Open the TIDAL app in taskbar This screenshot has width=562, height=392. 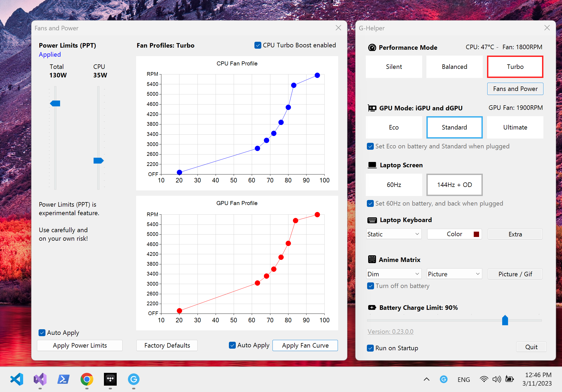[x=110, y=379]
